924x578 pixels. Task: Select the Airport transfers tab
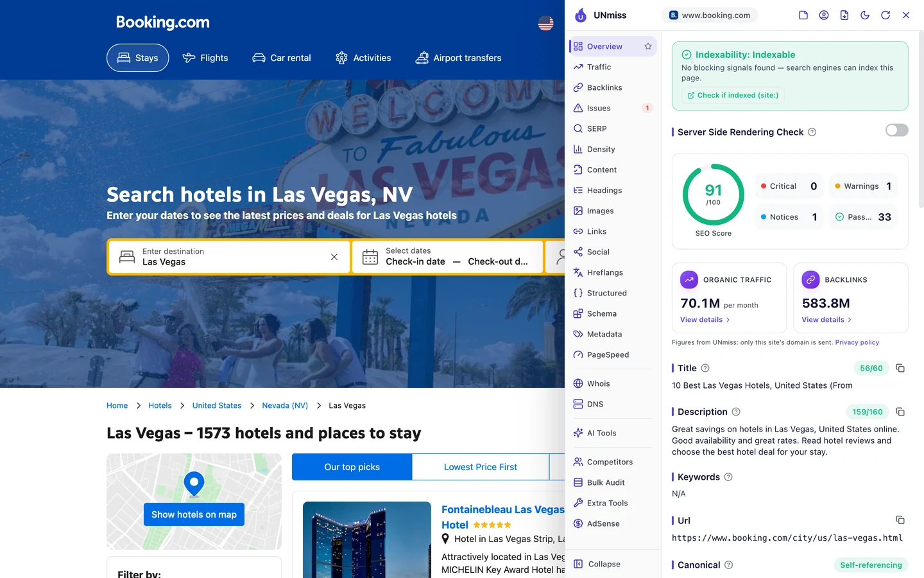pyautogui.click(x=459, y=58)
